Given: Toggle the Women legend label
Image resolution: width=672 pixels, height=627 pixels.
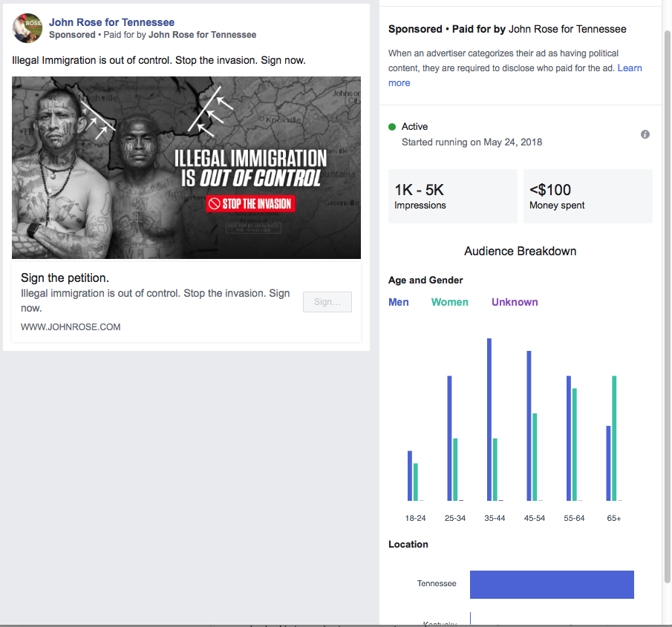Looking at the screenshot, I should 450,302.
